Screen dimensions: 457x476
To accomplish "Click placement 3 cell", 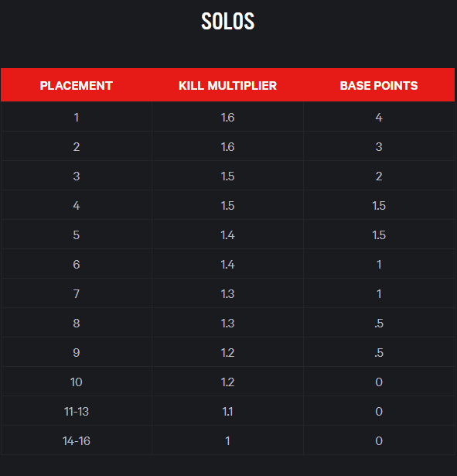I will pyautogui.click(x=77, y=176).
